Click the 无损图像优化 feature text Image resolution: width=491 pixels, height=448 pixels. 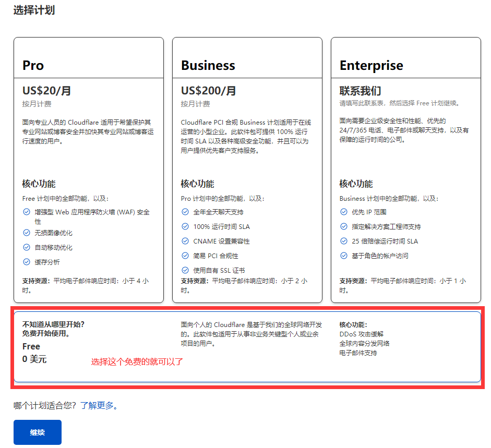point(53,233)
